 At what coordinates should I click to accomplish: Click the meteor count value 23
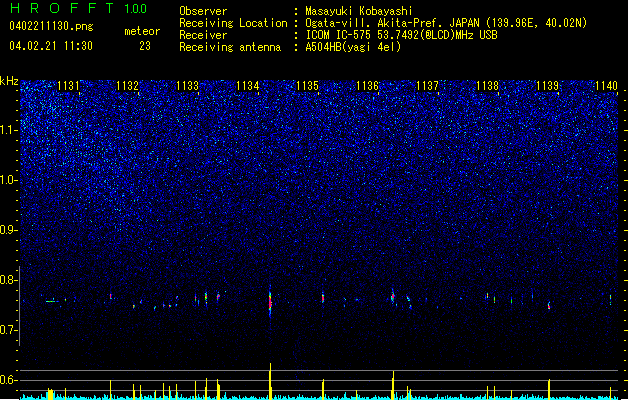(145, 46)
